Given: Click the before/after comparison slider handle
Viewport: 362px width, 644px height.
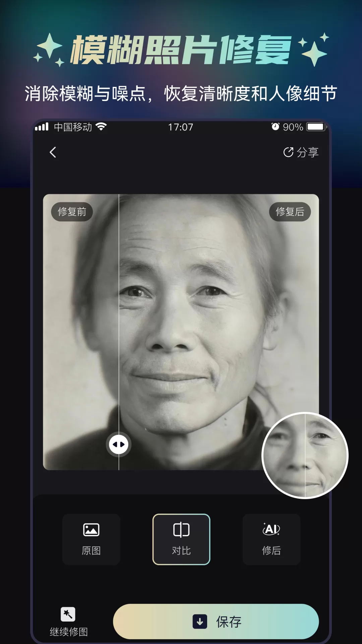Looking at the screenshot, I should [x=119, y=444].
